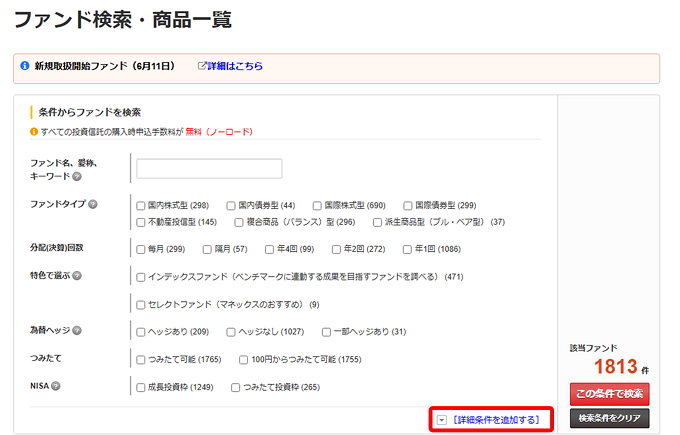The image size is (680, 435).
Task: Toggle the 100円からつみたて可能 checkbox
Action: coord(245,358)
